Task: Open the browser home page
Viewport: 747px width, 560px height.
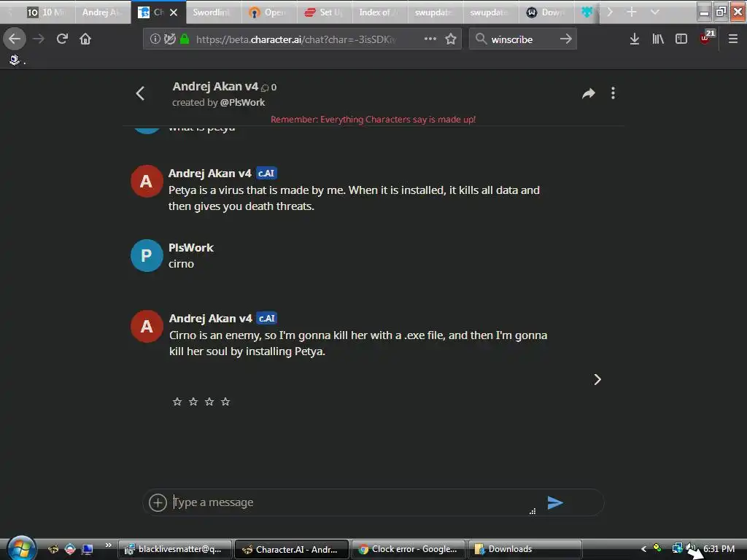Action: pos(85,39)
